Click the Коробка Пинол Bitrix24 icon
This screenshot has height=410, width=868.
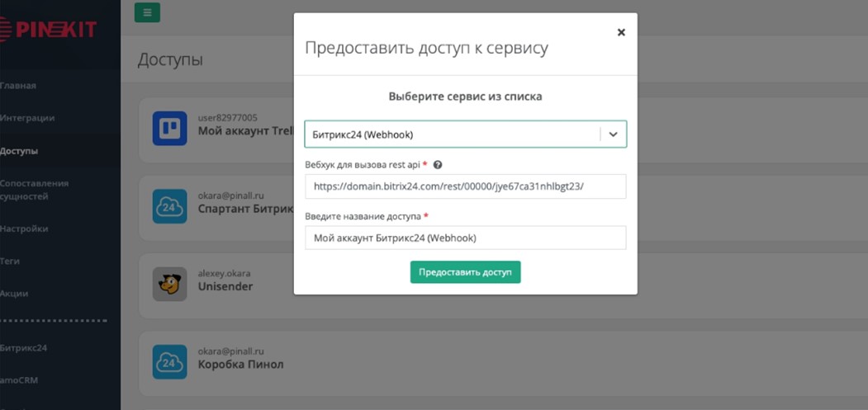tap(169, 362)
